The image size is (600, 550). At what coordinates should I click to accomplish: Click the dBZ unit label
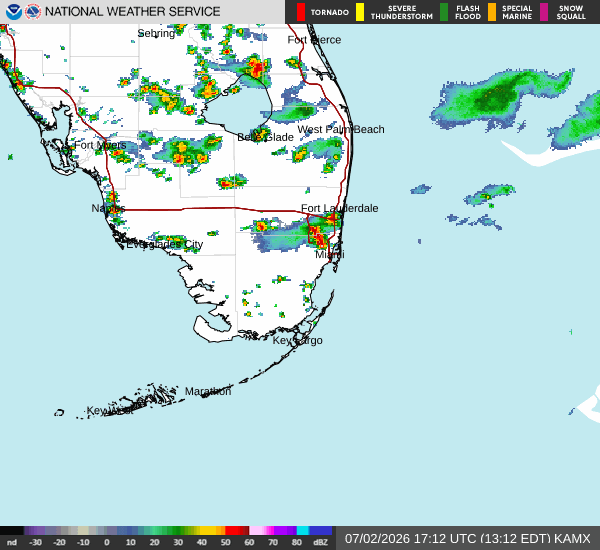click(x=320, y=542)
